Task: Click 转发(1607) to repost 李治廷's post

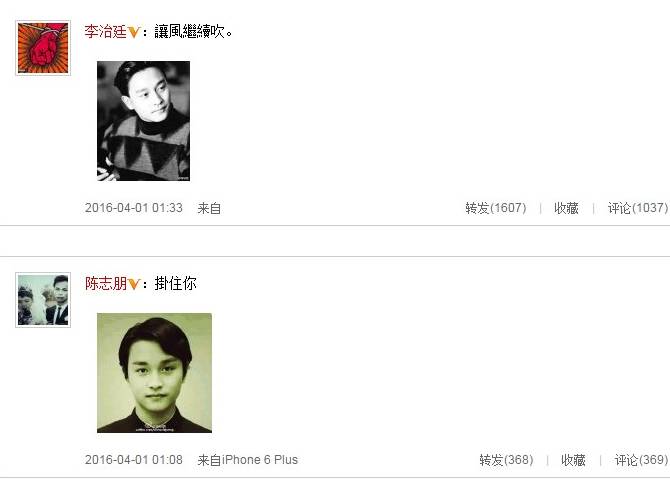Action: [496, 208]
